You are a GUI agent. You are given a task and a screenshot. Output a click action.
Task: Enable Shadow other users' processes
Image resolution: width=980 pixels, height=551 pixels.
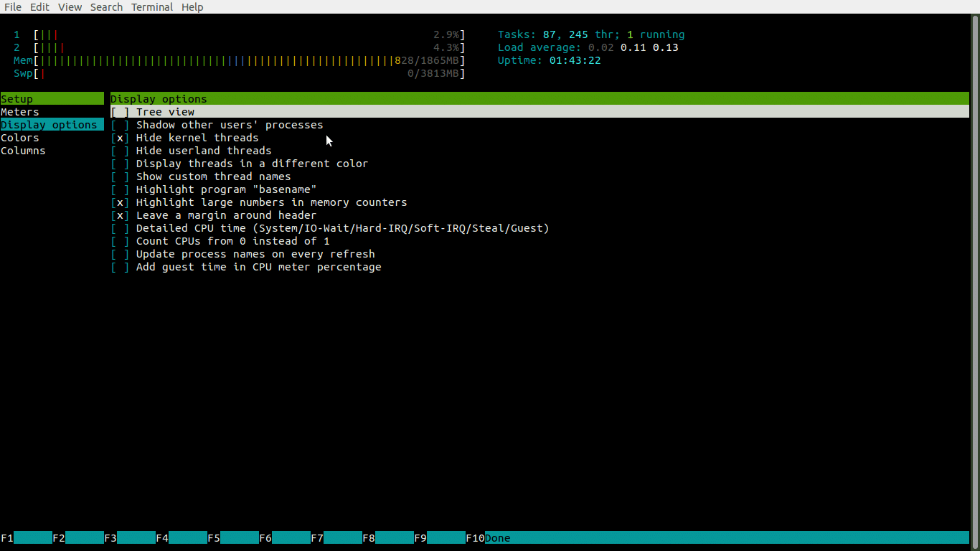[120, 125]
